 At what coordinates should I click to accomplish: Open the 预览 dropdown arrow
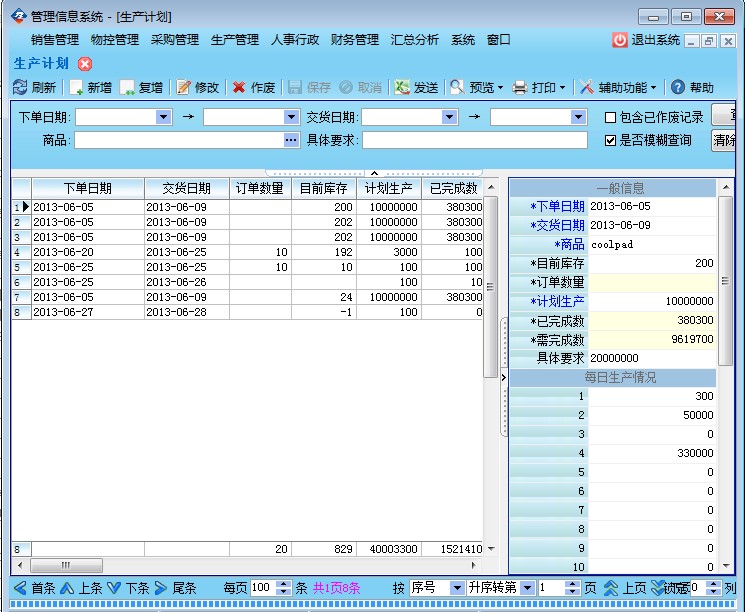click(500, 88)
